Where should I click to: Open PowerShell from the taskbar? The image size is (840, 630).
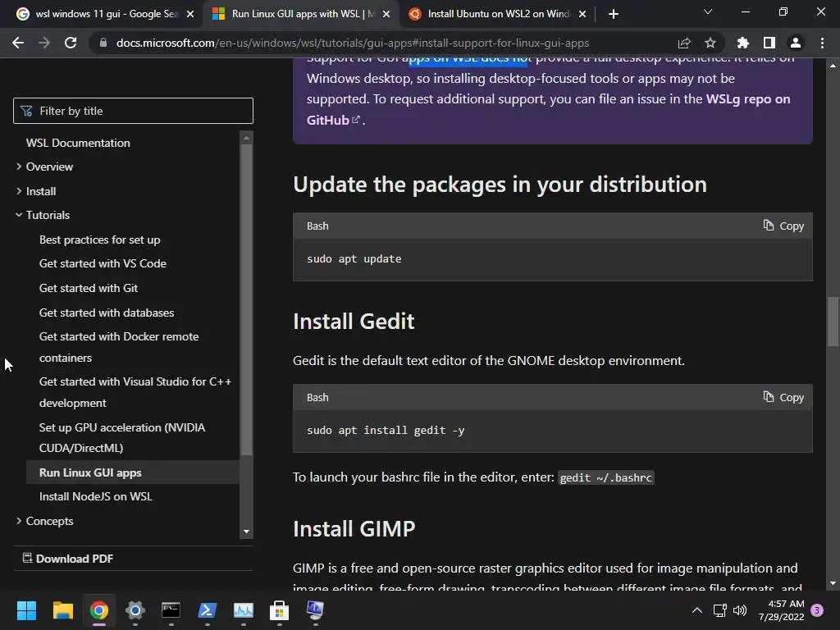point(208,610)
